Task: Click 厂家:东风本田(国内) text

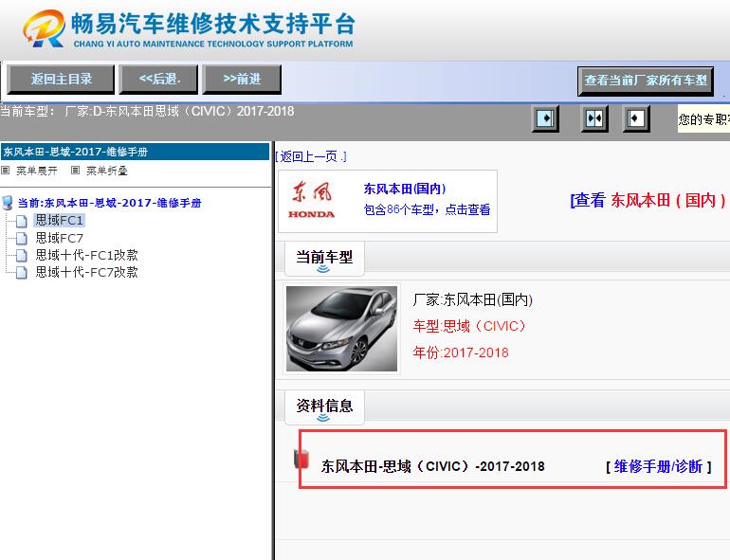Action: pyautogui.click(x=472, y=299)
